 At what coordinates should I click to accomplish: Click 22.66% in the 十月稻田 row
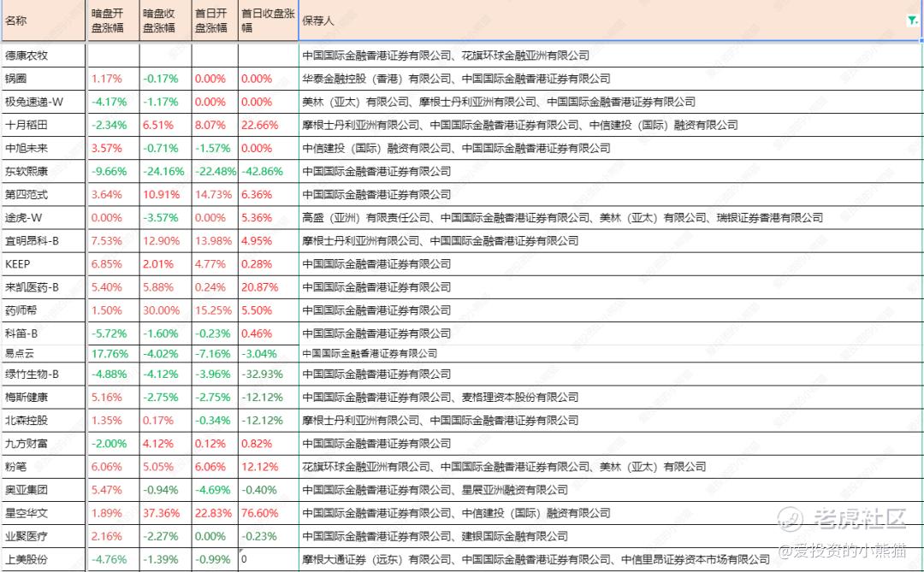pyautogui.click(x=260, y=125)
